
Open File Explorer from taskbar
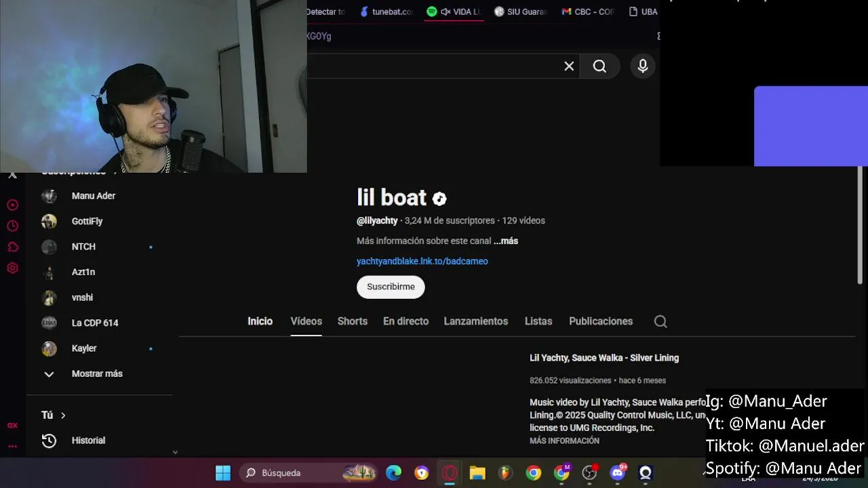point(477,473)
